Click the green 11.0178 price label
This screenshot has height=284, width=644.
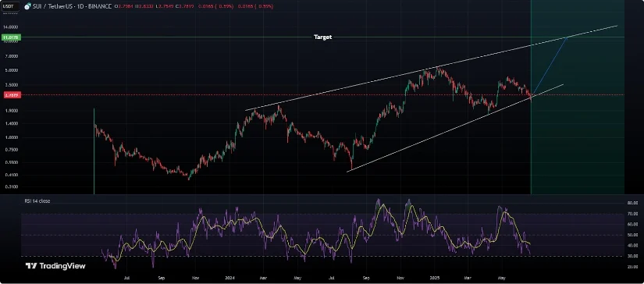tap(9, 37)
